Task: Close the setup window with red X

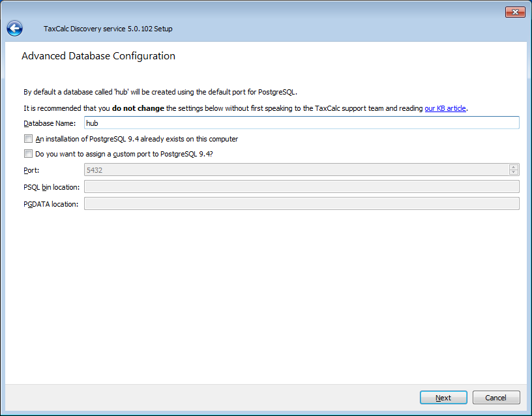Action: click(x=515, y=12)
